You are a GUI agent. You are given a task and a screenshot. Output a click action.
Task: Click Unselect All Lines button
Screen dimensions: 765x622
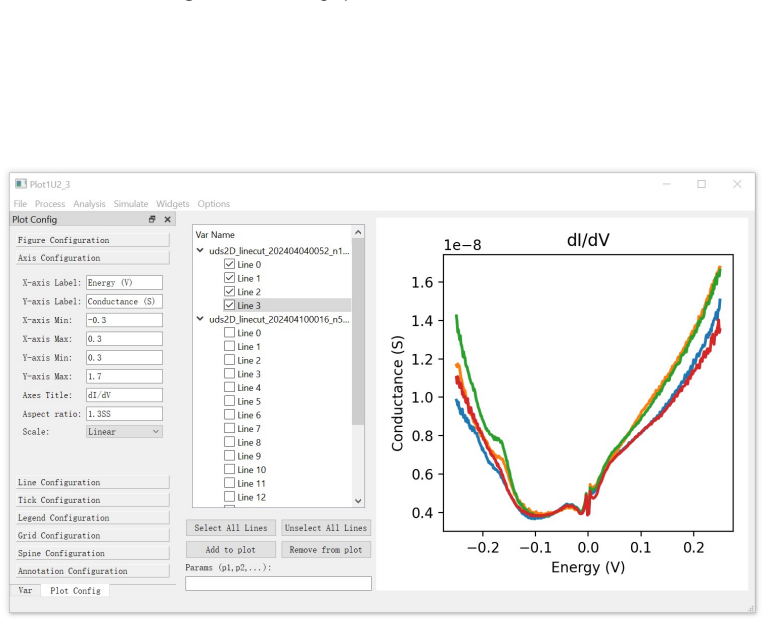325,528
